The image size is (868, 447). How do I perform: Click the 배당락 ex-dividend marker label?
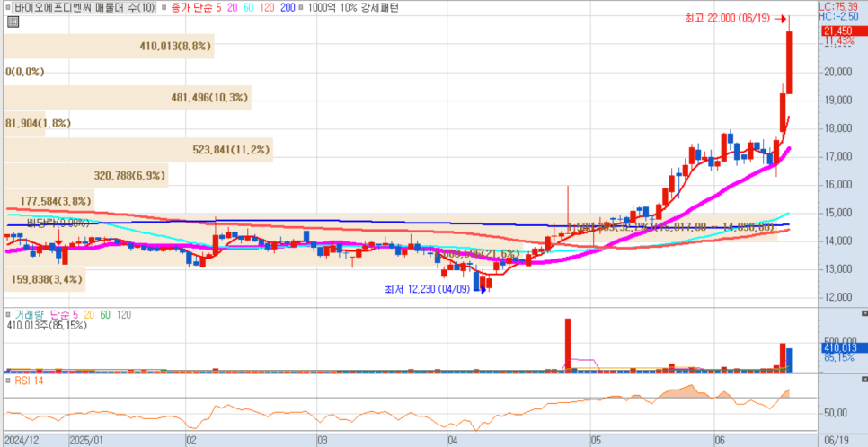pyautogui.click(x=58, y=223)
